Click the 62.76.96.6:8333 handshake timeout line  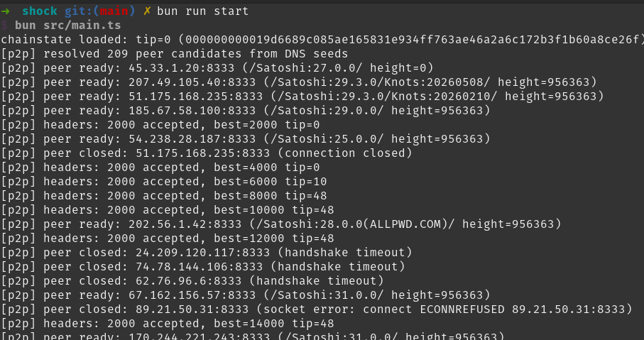[x=192, y=281]
